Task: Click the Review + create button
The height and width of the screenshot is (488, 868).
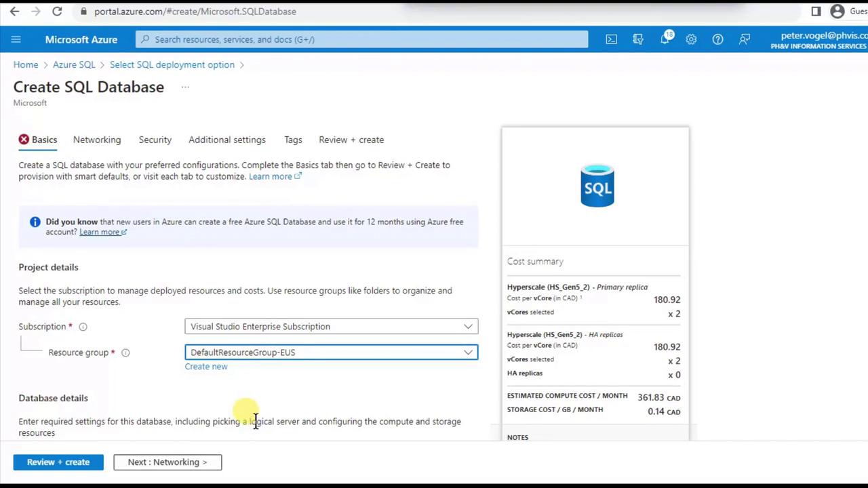Action: [x=58, y=462]
